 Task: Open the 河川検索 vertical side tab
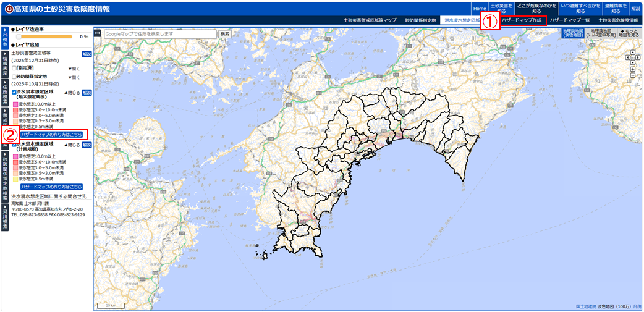[x=5, y=217]
